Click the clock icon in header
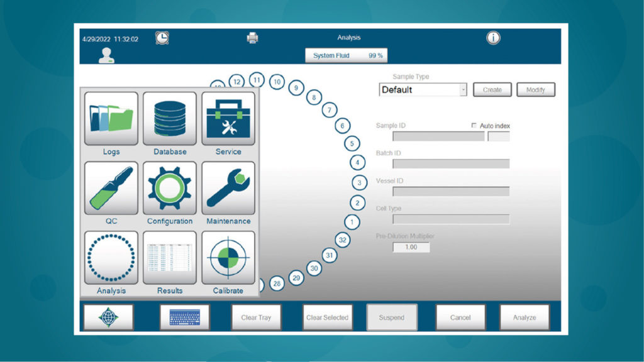The height and width of the screenshot is (362, 644). [x=162, y=38]
